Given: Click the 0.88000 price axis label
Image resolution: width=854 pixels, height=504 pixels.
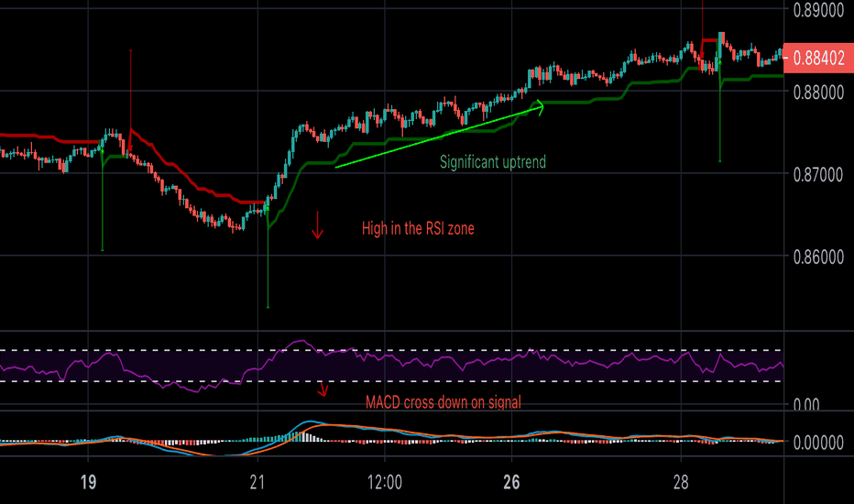Looking at the screenshot, I should (818, 92).
